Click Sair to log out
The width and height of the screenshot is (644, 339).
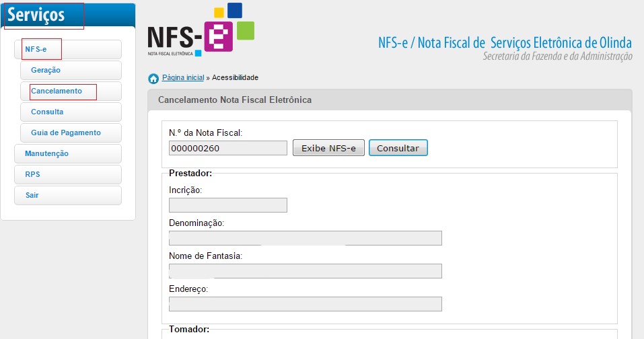click(x=67, y=195)
